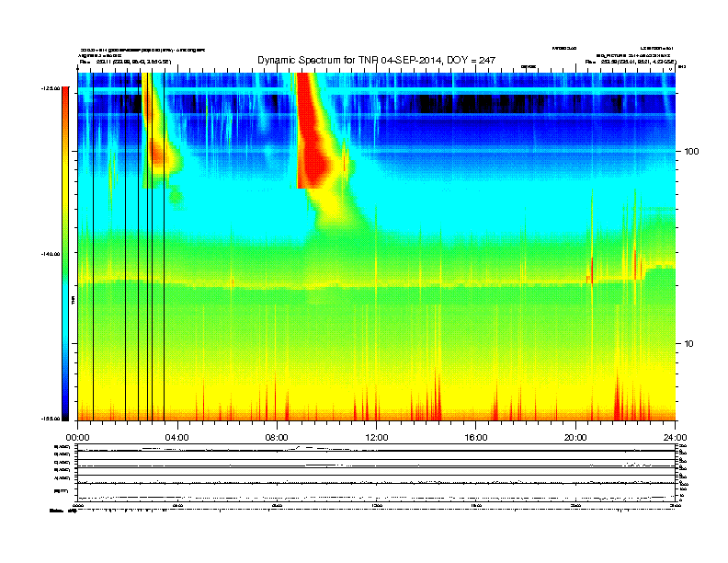Image resolution: width=728 pixels, height=563 pixels.
Task: Click the 20:00 time axis label
Action: (x=575, y=438)
